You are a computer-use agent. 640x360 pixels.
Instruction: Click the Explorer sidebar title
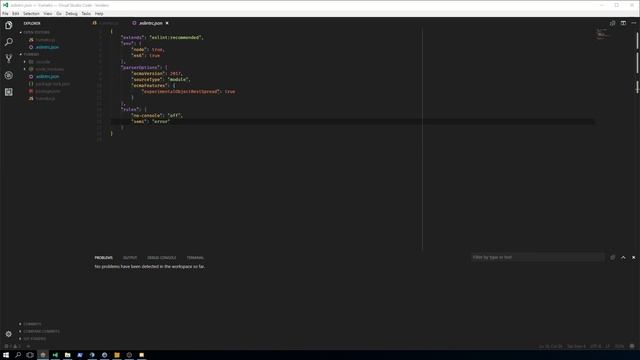coord(32,23)
